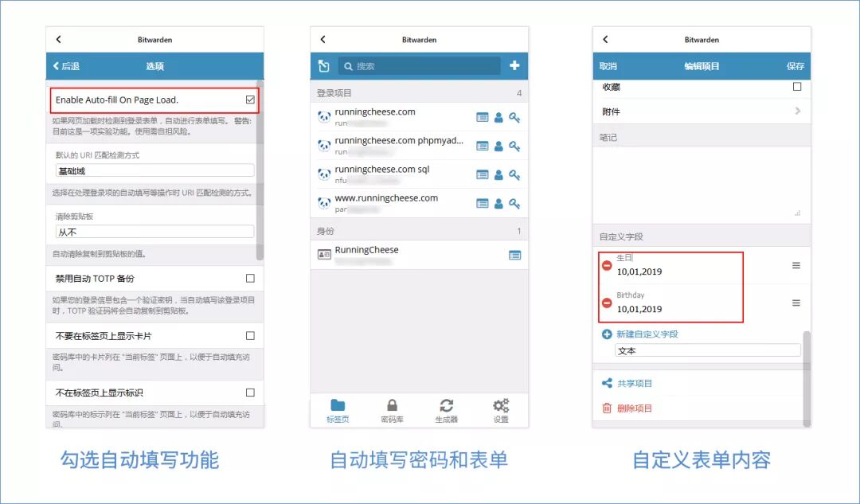Click Birthday field value 10,01,2019
The image size is (860, 504).
pyautogui.click(x=639, y=309)
